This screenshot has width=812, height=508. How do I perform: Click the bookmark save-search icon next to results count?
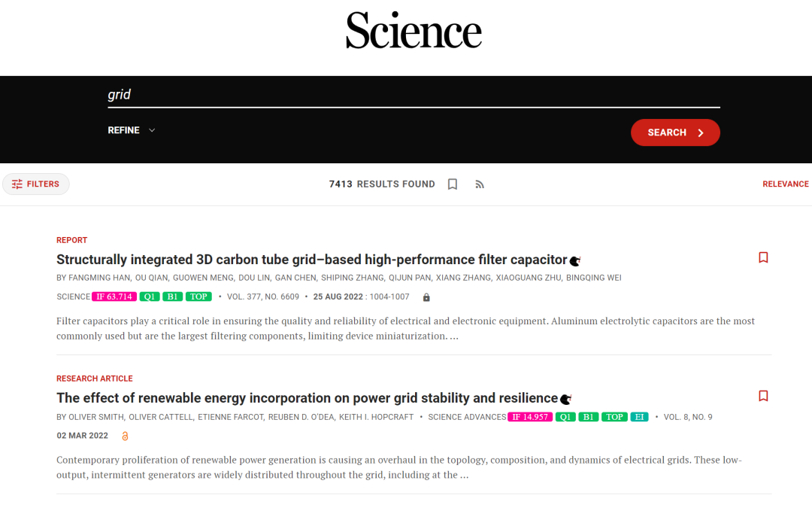tap(453, 184)
